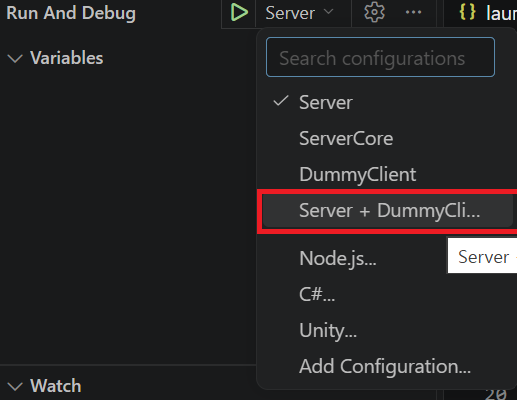Open the launch.json editor tab
The height and width of the screenshot is (400, 517).
pyautogui.click(x=487, y=13)
